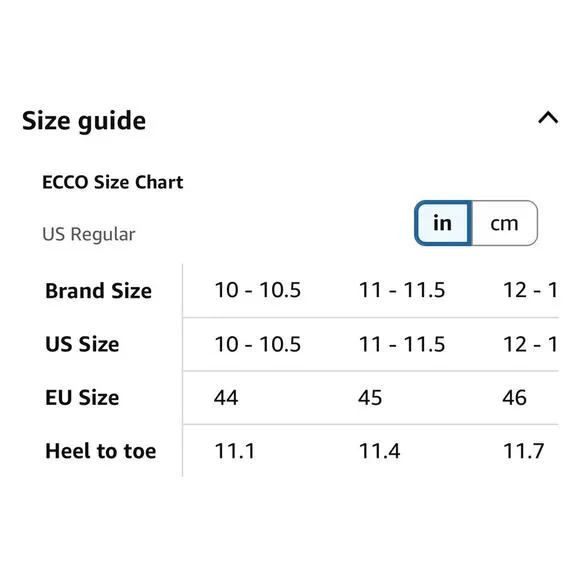Viewport: 580px width, 580px height.
Task: Select the US Size row header
Action: tap(82, 344)
